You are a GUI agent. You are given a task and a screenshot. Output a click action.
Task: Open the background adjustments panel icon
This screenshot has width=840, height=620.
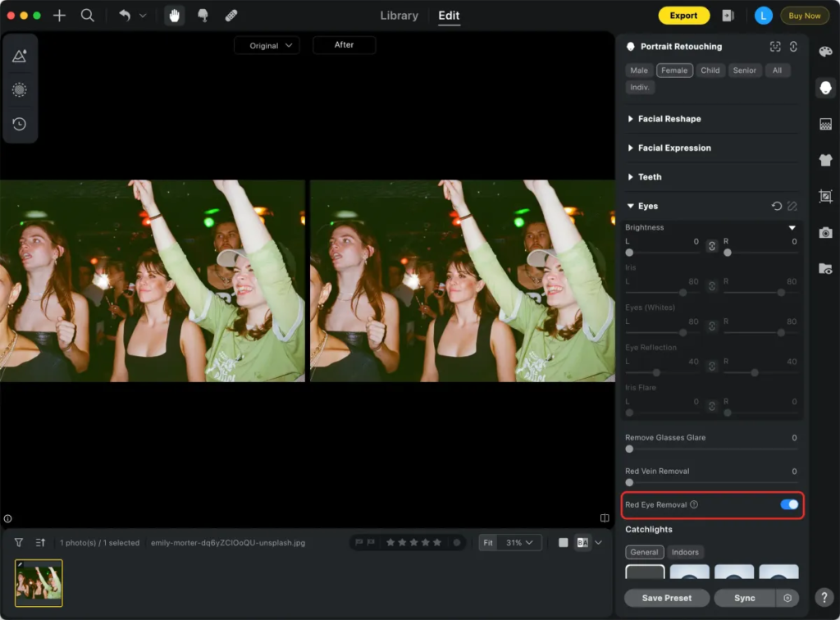pos(825,124)
